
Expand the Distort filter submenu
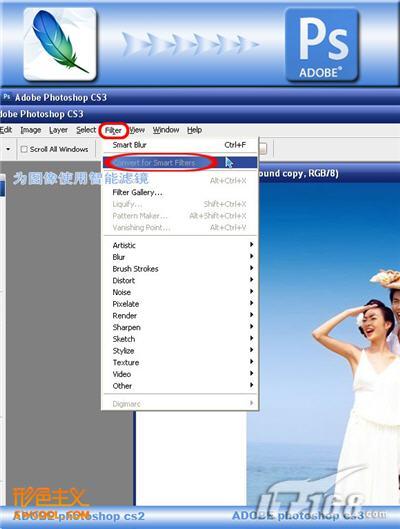coord(180,281)
